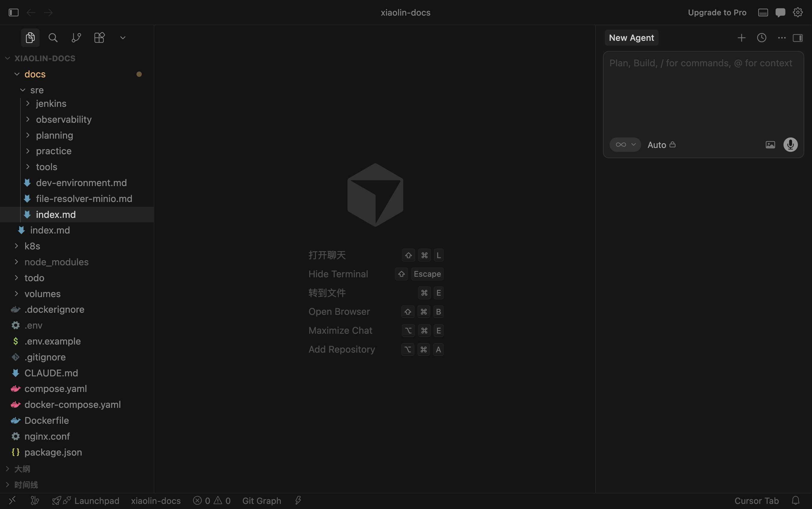Open package.json file
The height and width of the screenshot is (509, 812).
coord(77,452)
